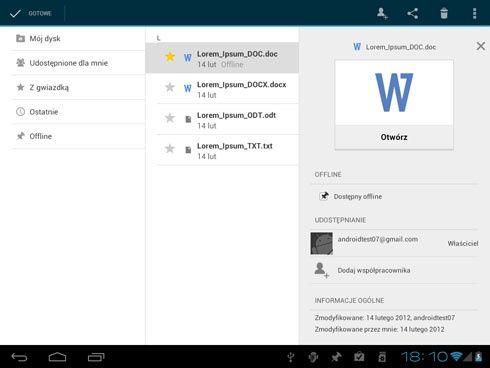This screenshot has width=490, height=368.
Task: Tap the 18:10 clock
Action: coord(424,357)
